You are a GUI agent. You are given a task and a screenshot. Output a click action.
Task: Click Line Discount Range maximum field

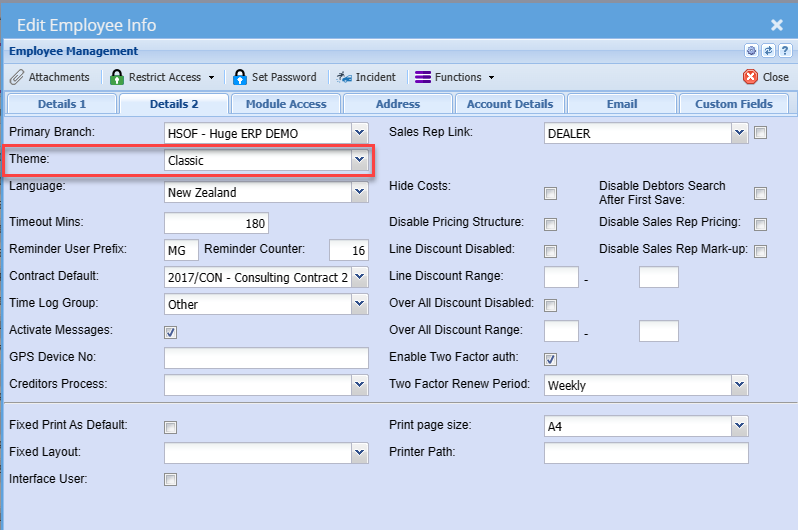[659, 277]
